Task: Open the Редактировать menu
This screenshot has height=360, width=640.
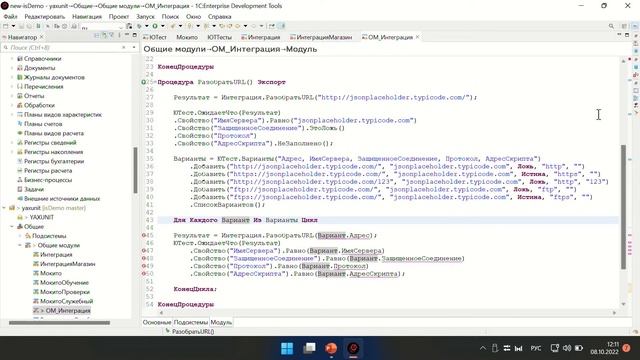Action: pos(44,16)
